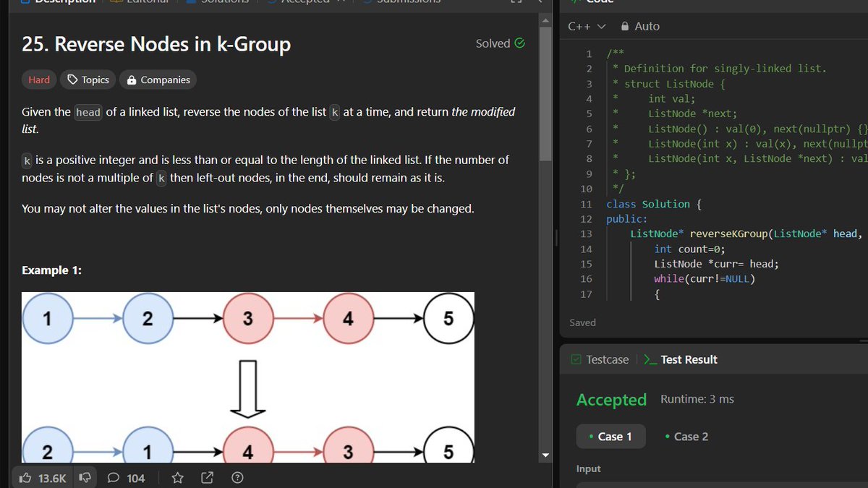Click code line while(curr!=NULL)
The image size is (868, 488).
coord(705,278)
